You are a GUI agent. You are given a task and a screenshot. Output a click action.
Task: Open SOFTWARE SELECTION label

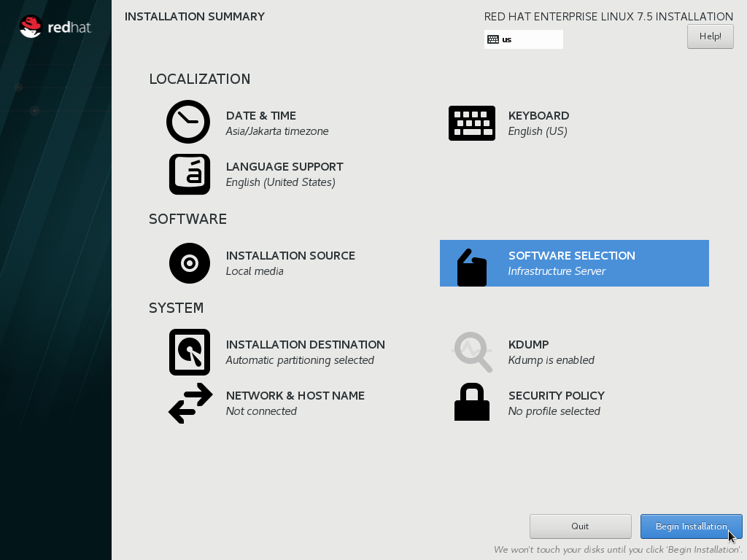pos(572,256)
